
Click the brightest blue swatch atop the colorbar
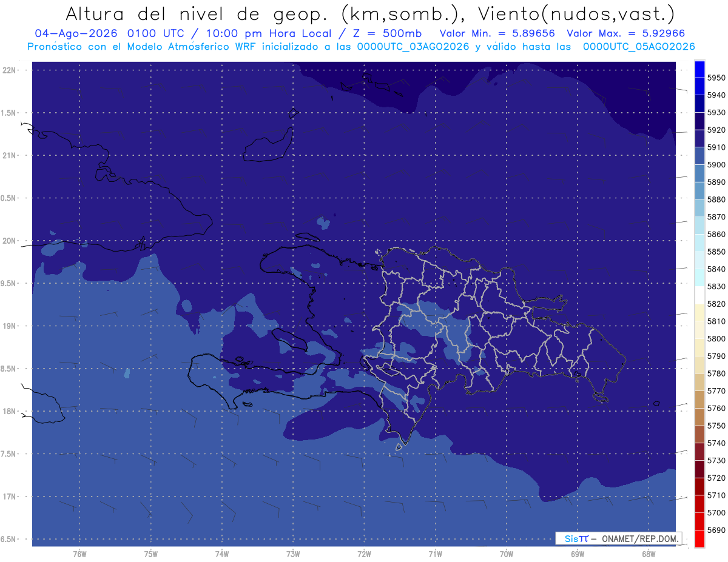699,69
